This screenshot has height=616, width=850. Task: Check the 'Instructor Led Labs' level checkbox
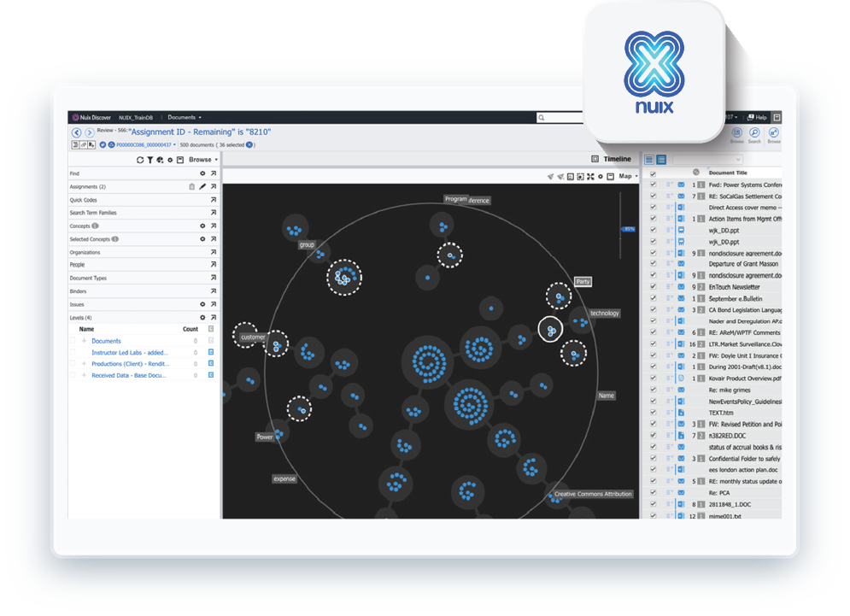pos(72,353)
